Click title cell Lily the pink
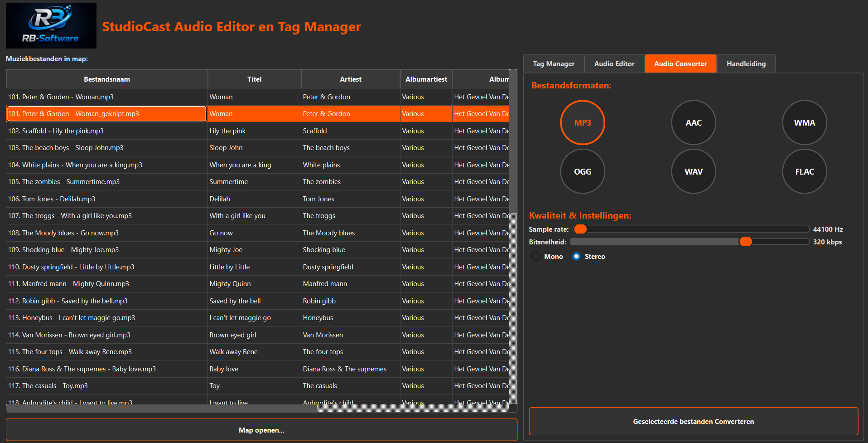 coord(254,131)
